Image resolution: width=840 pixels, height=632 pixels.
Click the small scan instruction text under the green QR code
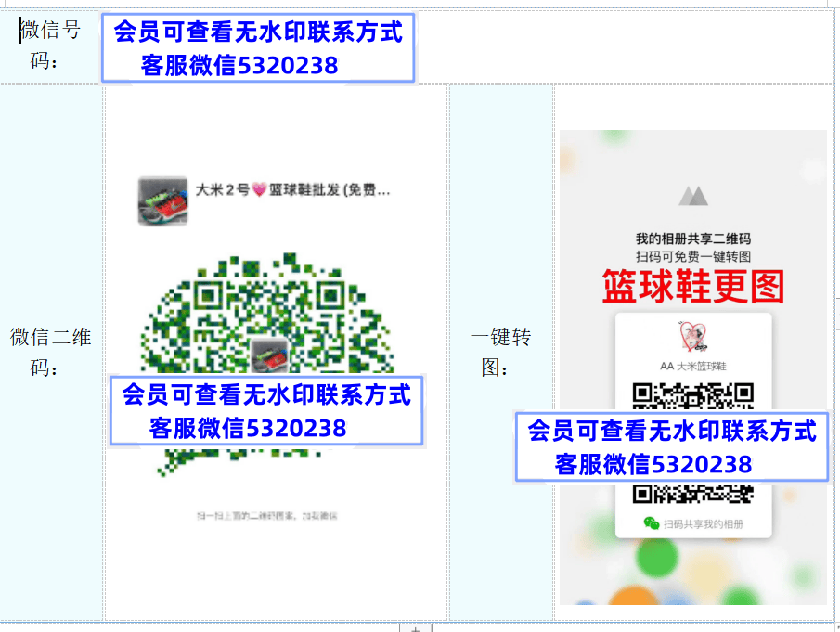[267, 516]
